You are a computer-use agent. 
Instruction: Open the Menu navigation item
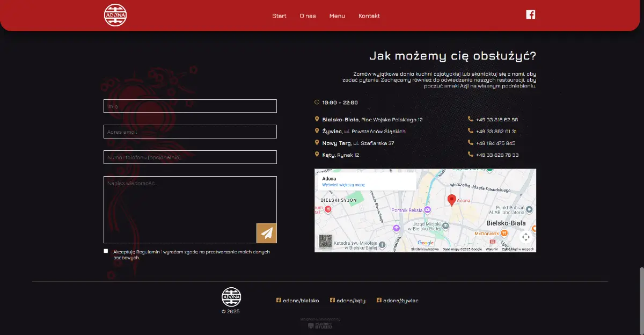337,16
